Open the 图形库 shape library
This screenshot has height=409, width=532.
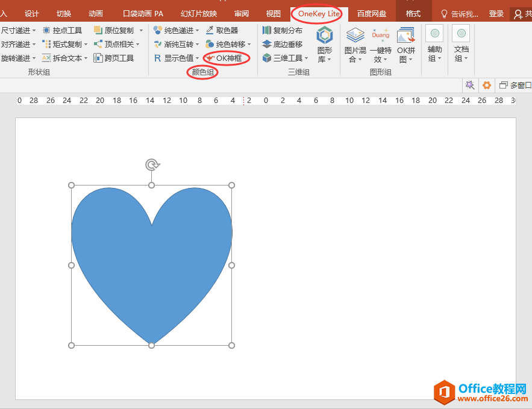[325, 45]
